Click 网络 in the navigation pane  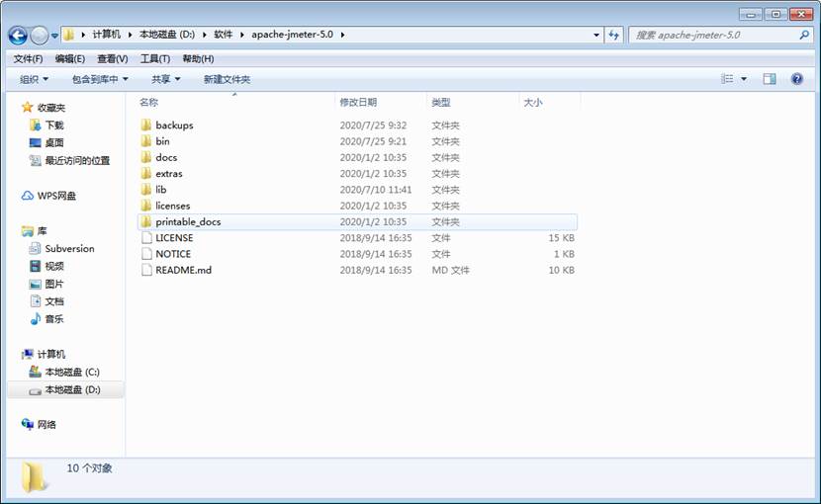tap(46, 425)
